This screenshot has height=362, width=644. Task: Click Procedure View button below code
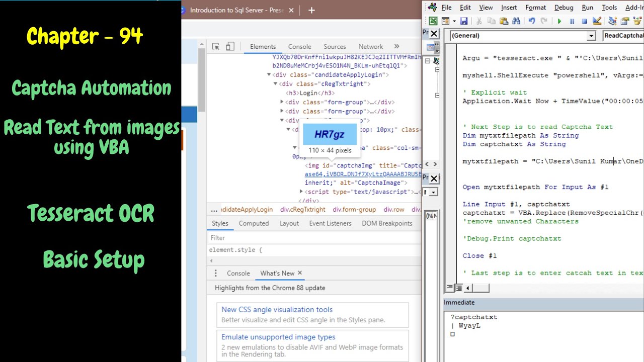pyautogui.click(x=449, y=288)
